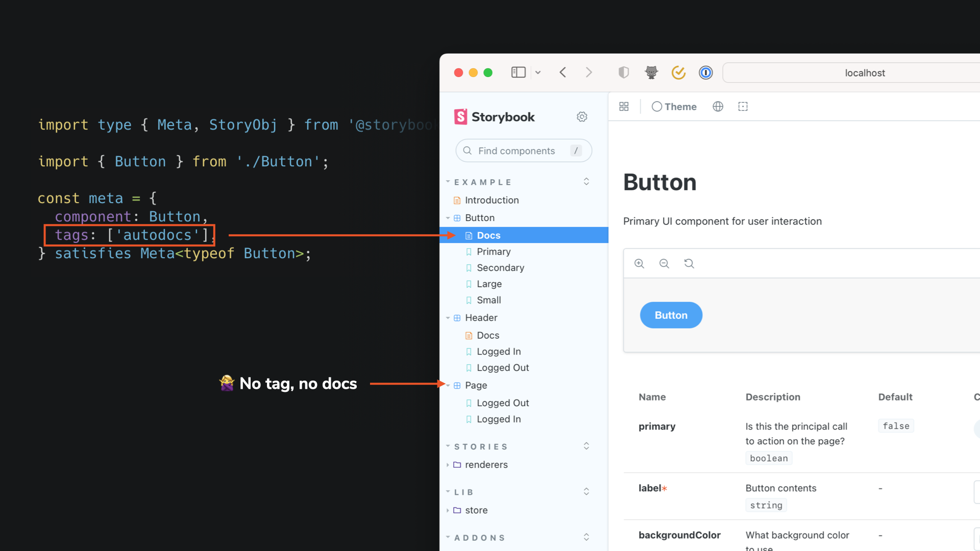
Task: Click the Introduction item in sidebar
Action: coord(492,200)
